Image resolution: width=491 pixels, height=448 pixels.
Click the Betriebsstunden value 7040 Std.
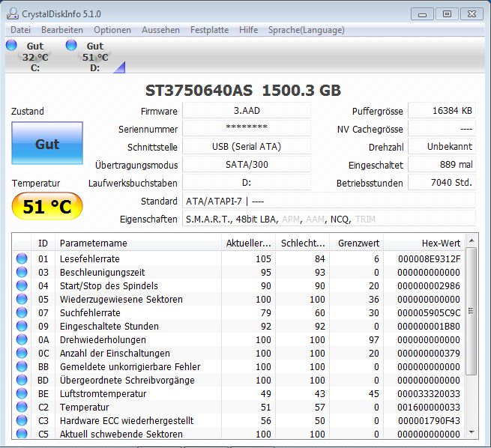coord(442,183)
